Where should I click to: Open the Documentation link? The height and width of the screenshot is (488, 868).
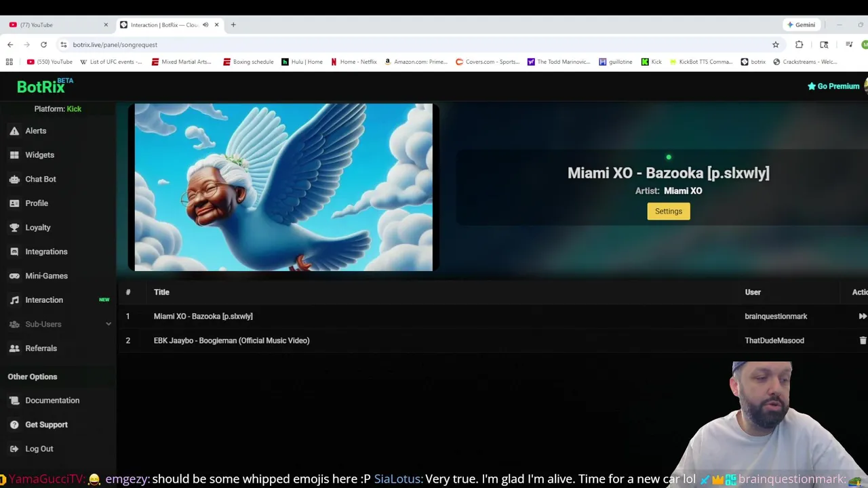click(x=52, y=401)
